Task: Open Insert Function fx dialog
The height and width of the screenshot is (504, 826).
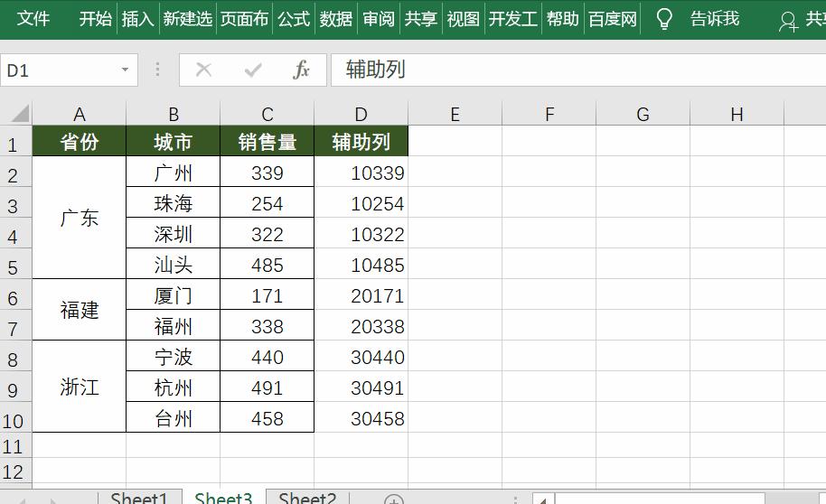Action: (301, 70)
